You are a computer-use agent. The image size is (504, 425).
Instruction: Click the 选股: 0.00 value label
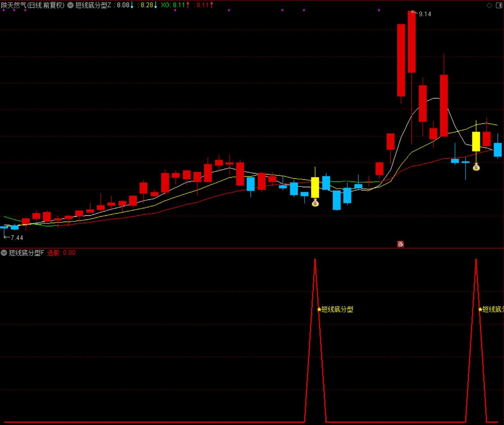click(x=61, y=253)
